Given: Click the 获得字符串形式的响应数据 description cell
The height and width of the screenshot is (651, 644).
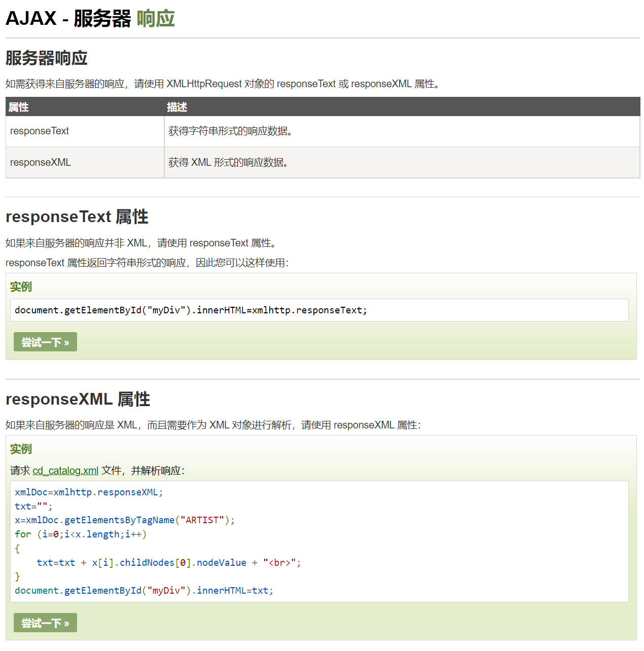Looking at the screenshot, I should (x=402, y=131).
